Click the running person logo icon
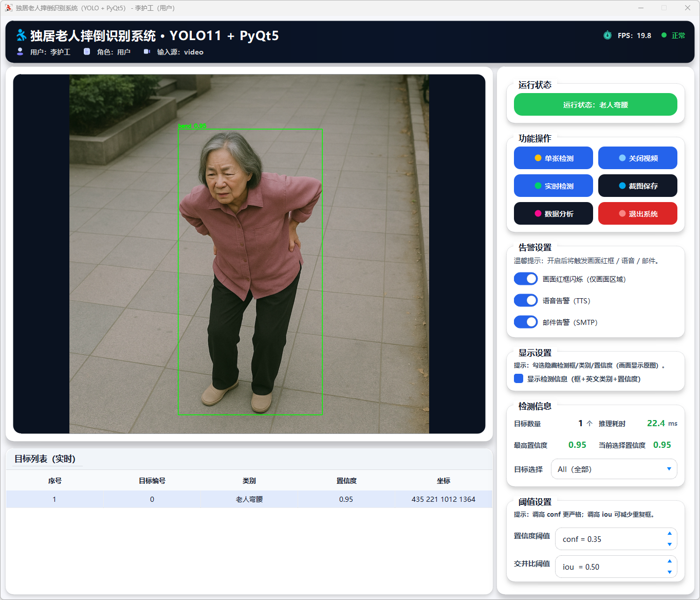 (21, 35)
